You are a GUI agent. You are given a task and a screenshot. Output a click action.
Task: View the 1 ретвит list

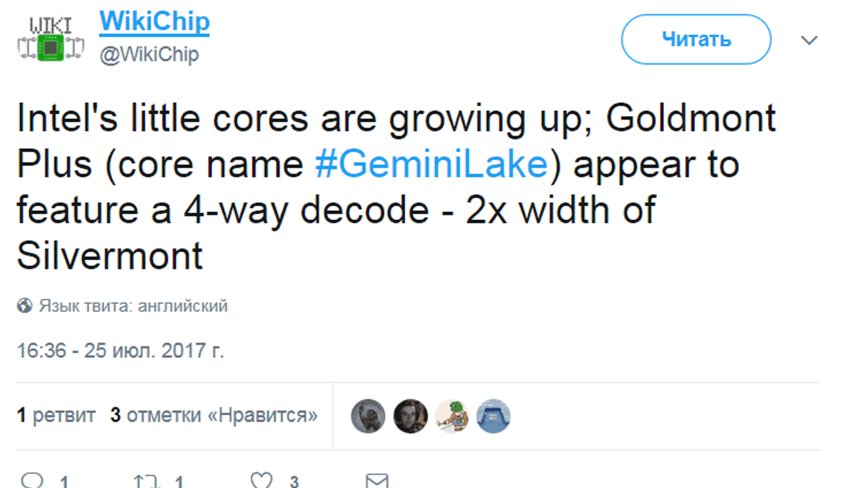[56, 415]
